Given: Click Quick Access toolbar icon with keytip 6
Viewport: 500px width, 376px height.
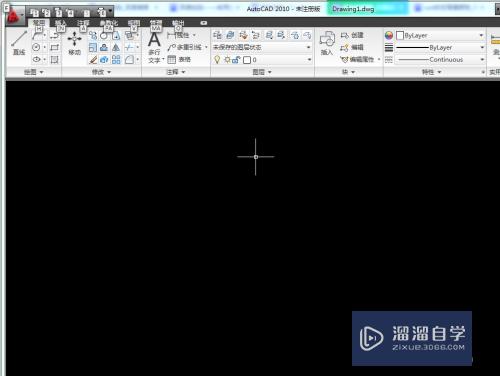Looking at the screenshot, I should pyautogui.click(x=101, y=13).
